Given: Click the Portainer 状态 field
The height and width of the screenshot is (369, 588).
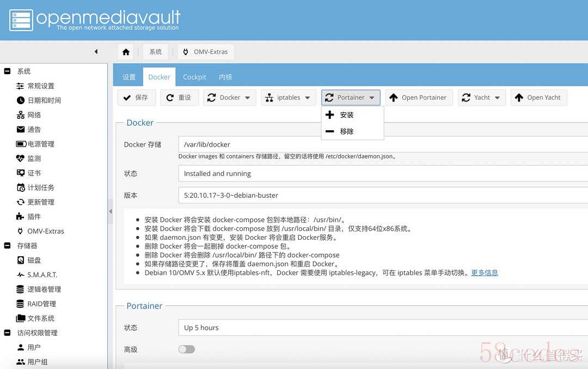Looking at the screenshot, I should click(383, 328).
